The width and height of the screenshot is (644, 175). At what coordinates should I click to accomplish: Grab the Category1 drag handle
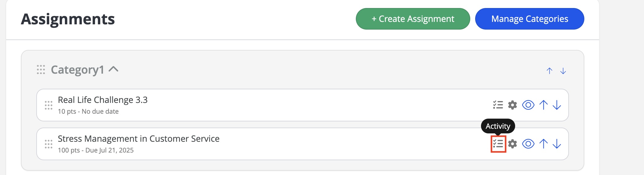tap(41, 70)
